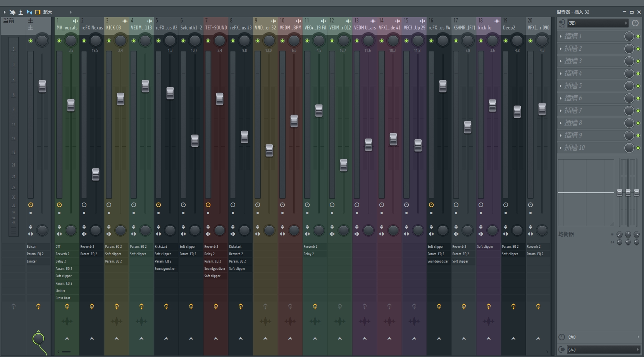Click the bottom waveform icon on kick fu track
The width and height of the screenshot is (644, 357).
[489, 321]
